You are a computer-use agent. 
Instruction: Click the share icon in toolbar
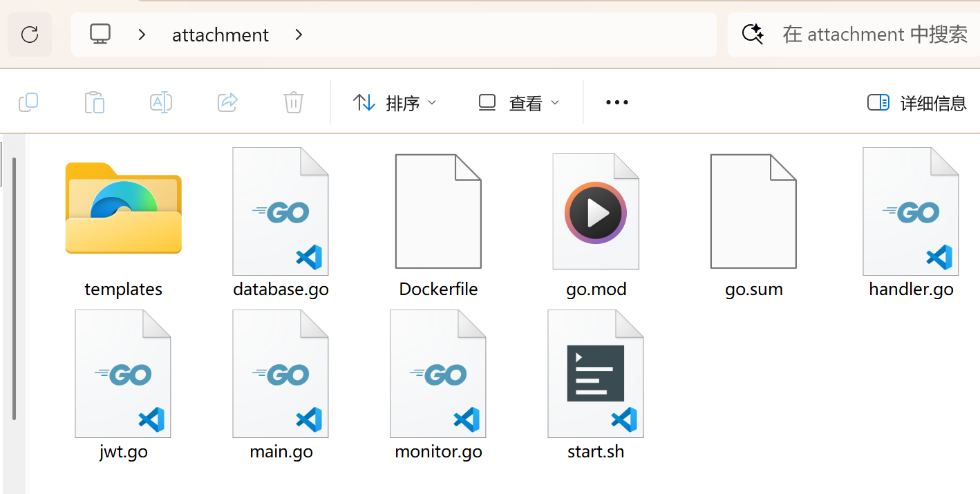coord(227,103)
